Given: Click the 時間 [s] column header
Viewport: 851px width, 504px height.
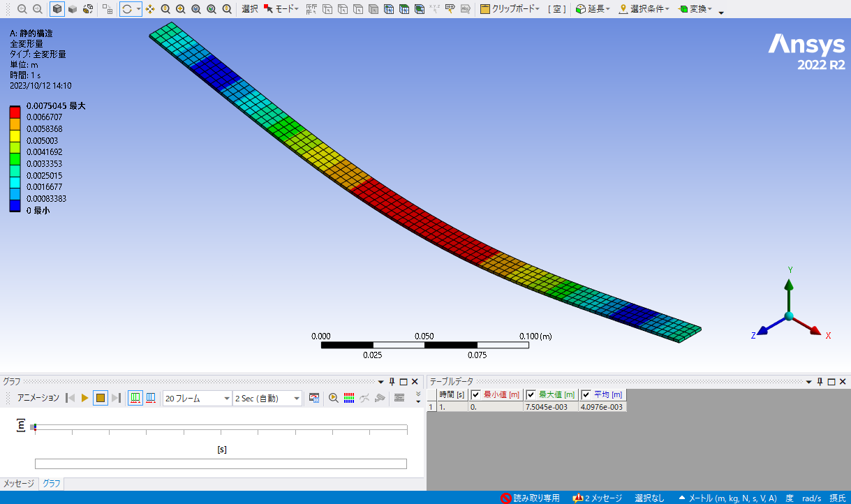Looking at the screenshot, I should 452,394.
